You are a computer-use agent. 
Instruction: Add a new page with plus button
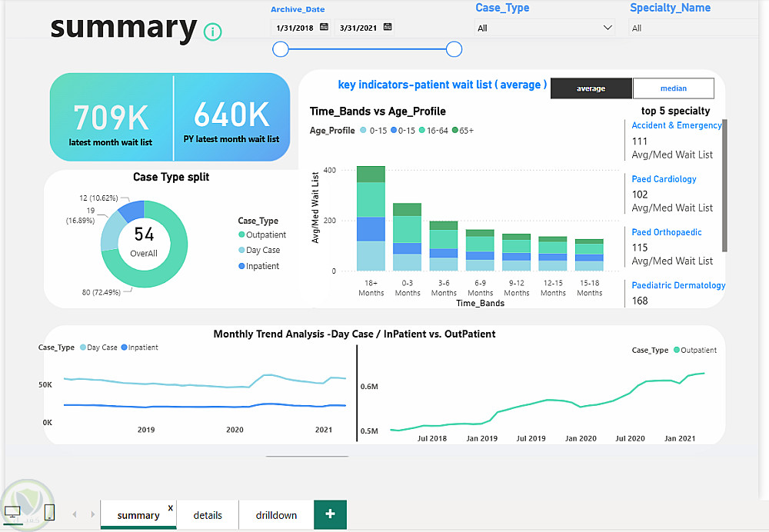tap(330, 514)
